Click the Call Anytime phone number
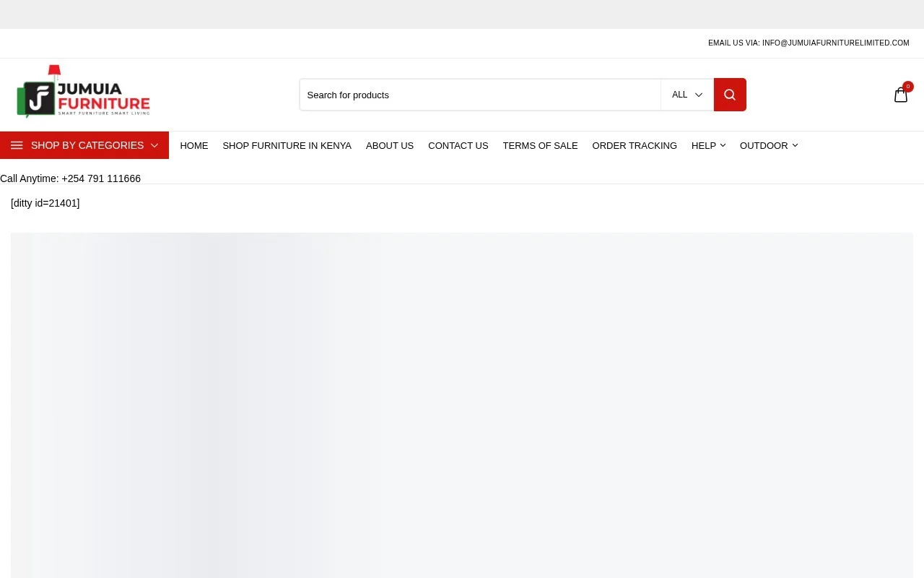The height and width of the screenshot is (578, 924). pos(101,178)
